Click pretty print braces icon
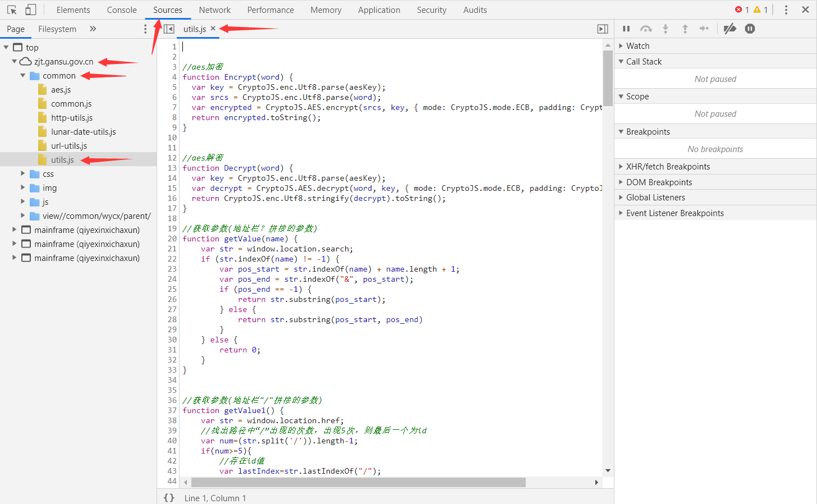 tap(169, 498)
